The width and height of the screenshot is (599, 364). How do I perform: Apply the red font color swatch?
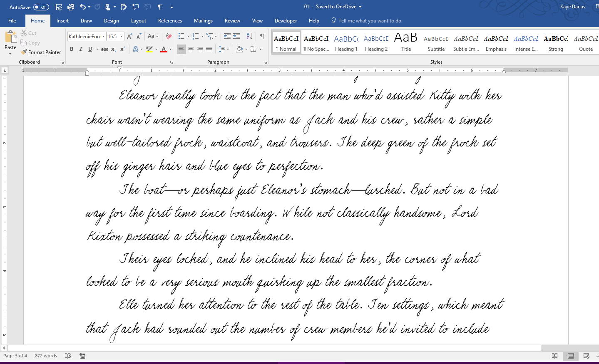click(164, 49)
